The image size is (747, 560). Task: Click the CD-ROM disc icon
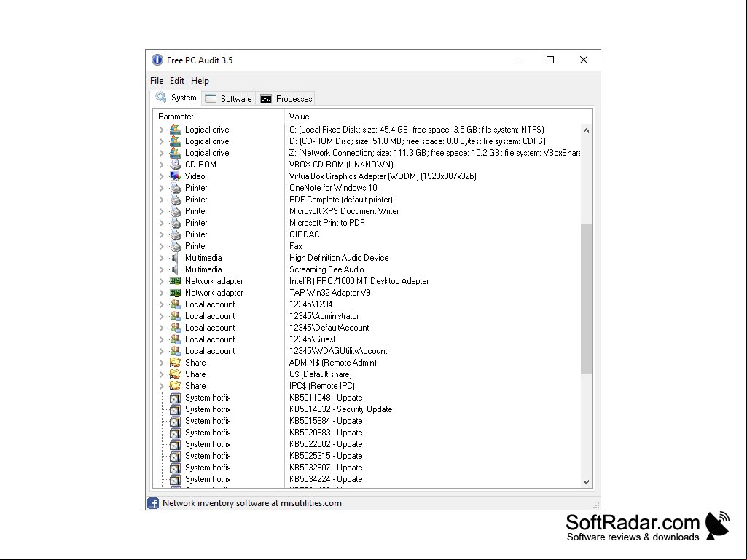coord(176,165)
